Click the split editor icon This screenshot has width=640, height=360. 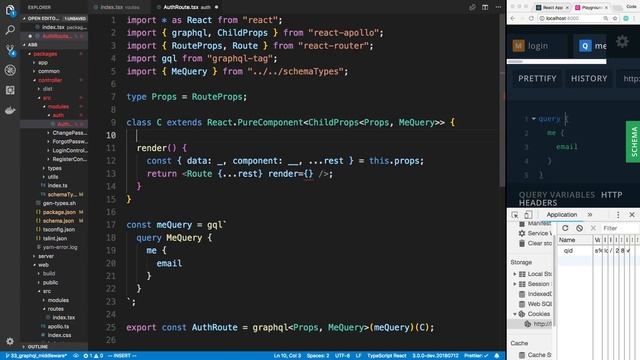click(x=485, y=7)
